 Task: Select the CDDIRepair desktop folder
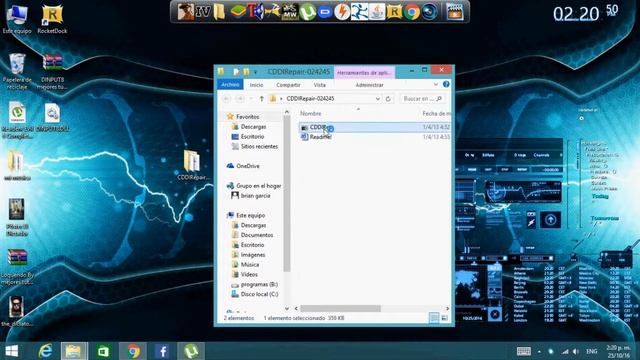click(193, 165)
